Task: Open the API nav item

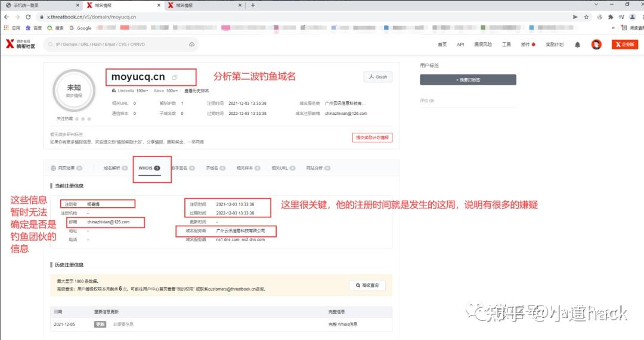Action: (460, 44)
